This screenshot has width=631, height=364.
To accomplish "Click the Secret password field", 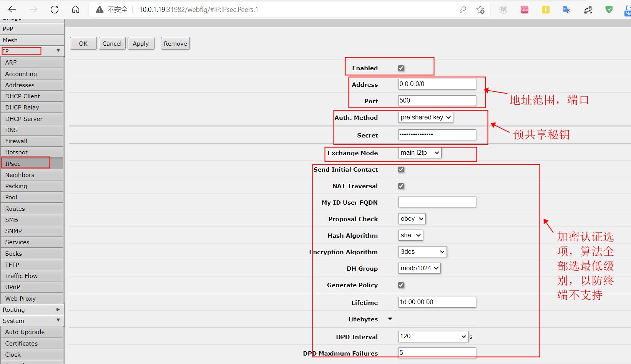I will click(x=437, y=135).
